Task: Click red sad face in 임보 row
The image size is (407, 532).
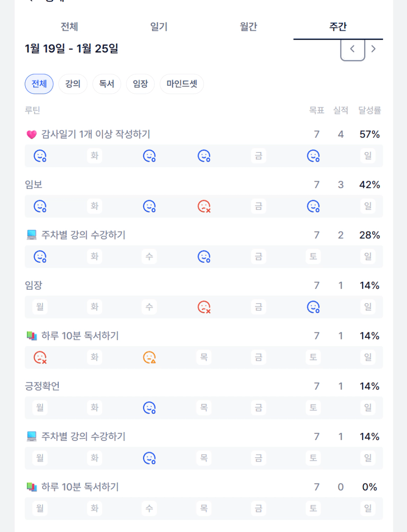Action: point(204,206)
